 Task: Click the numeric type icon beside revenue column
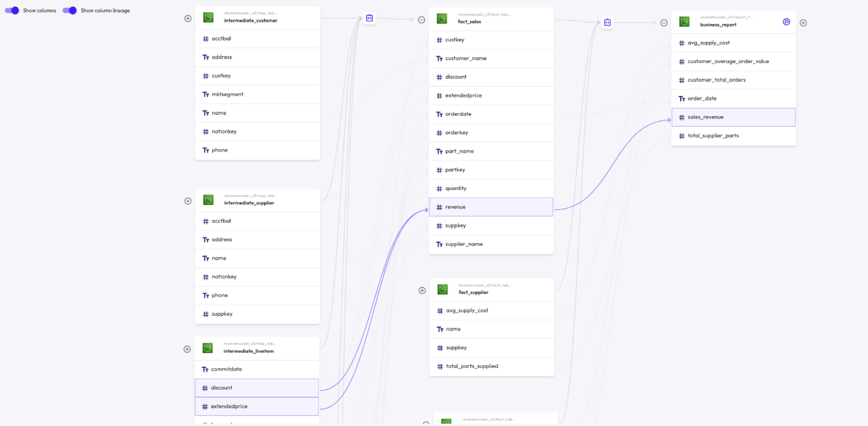pos(439,207)
